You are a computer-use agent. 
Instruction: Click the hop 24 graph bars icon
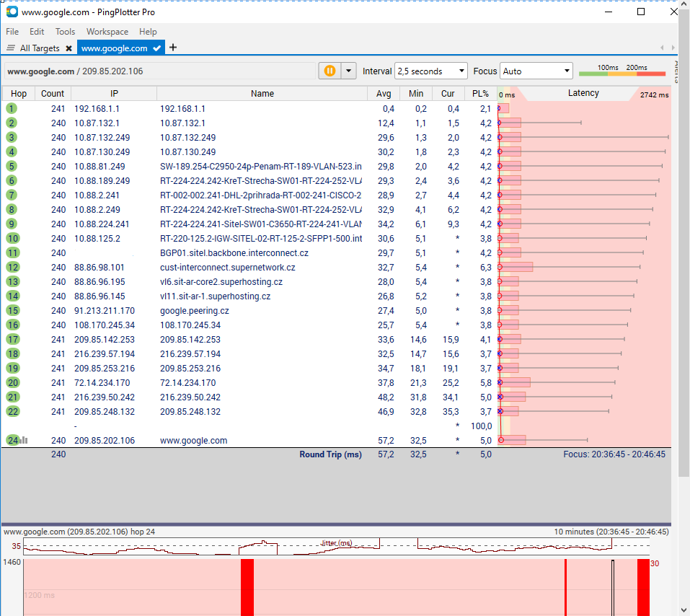point(24,440)
